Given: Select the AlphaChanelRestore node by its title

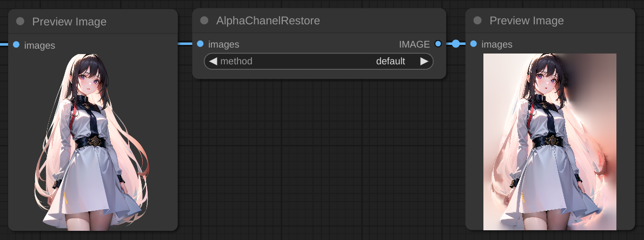Looking at the screenshot, I should point(268,21).
